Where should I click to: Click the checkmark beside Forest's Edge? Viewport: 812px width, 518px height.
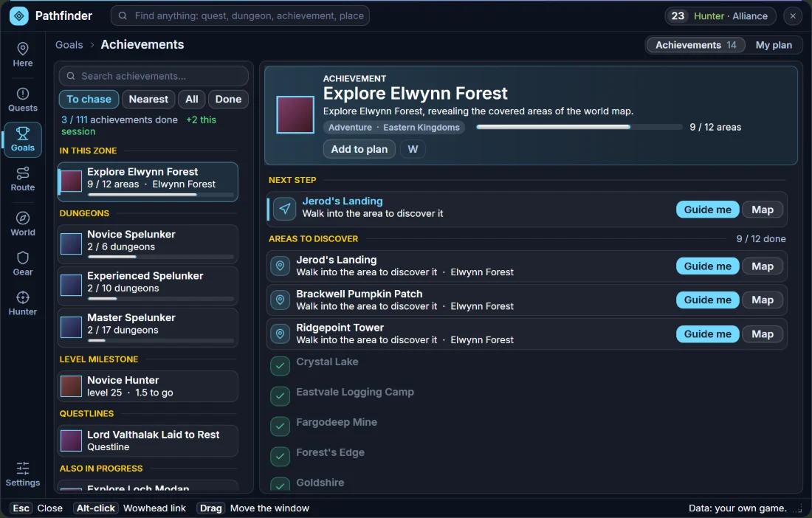(x=281, y=456)
